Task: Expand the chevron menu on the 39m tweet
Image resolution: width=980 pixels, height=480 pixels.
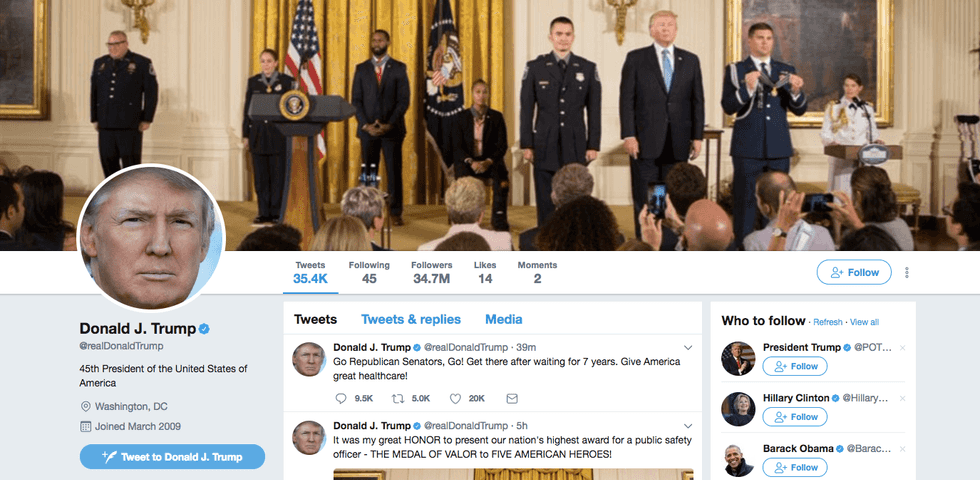Action: click(x=688, y=348)
